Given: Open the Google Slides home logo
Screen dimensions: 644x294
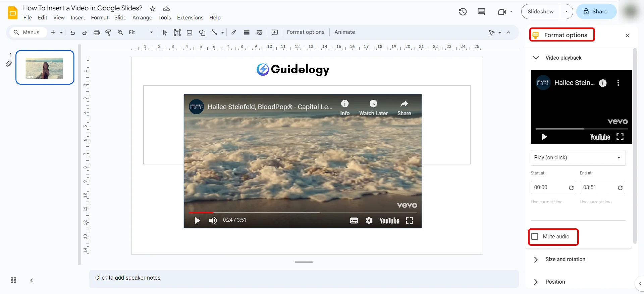Looking at the screenshot, I should point(13,13).
